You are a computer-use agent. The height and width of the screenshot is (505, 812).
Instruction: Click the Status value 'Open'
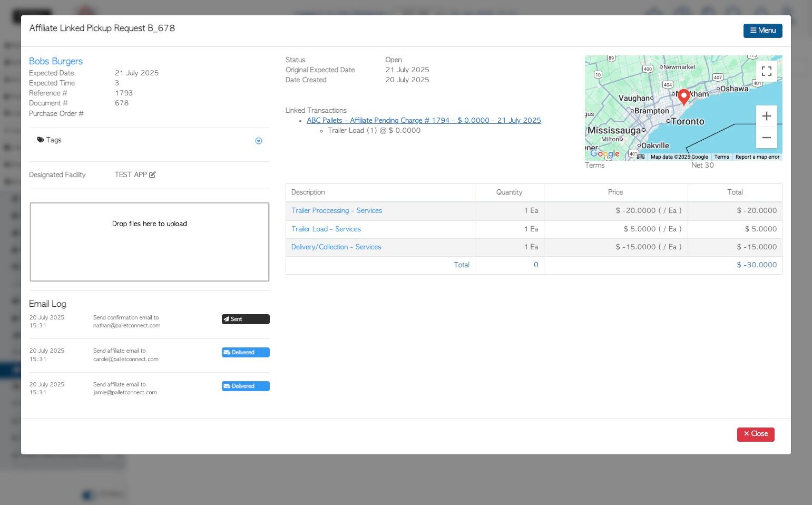(394, 60)
